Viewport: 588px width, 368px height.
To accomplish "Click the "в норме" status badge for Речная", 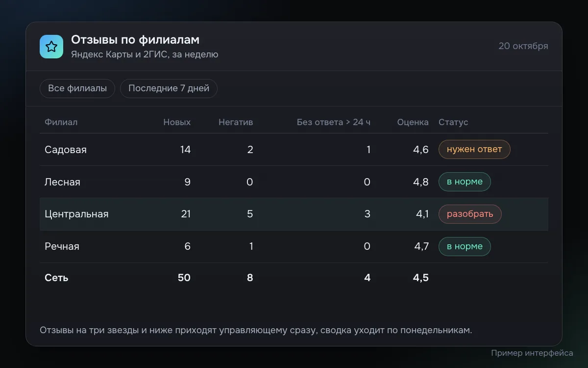I will [x=465, y=246].
